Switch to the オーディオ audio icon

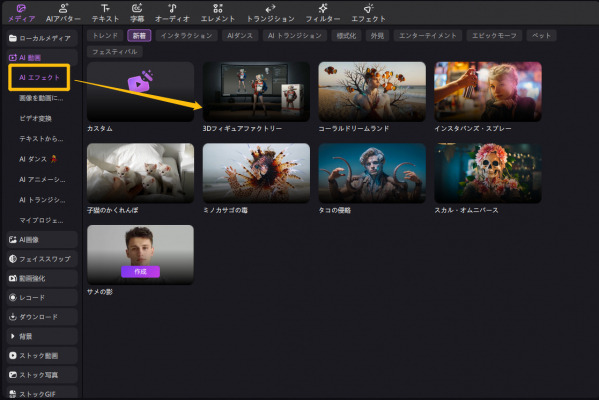pos(172,8)
